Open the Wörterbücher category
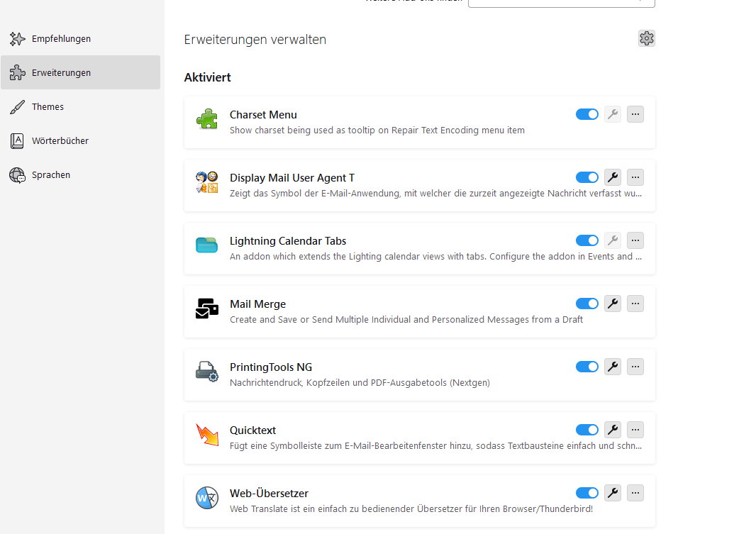The height and width of the screenshot is (534, 756). (x=60, y=140)
